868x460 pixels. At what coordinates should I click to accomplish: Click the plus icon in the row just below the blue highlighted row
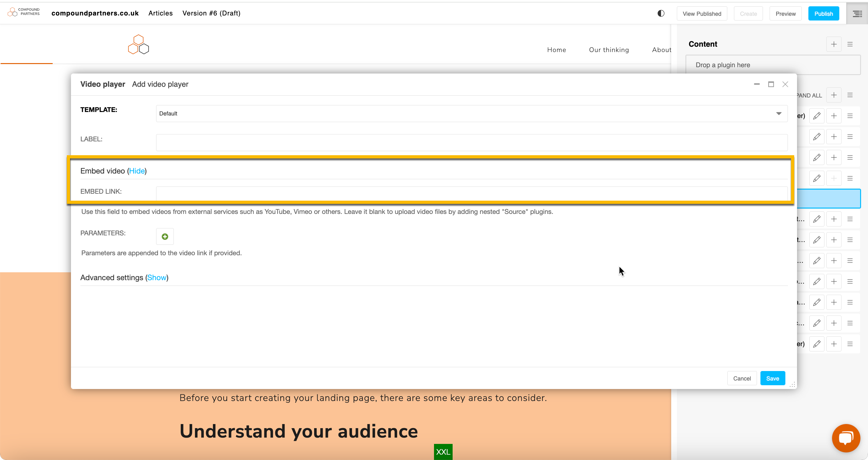point(834,219)
